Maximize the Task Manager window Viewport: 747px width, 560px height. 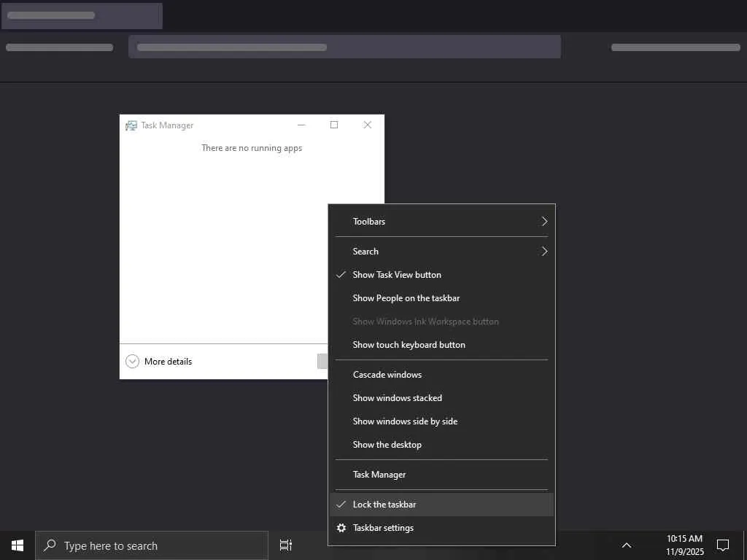click(x=334, y=125)
